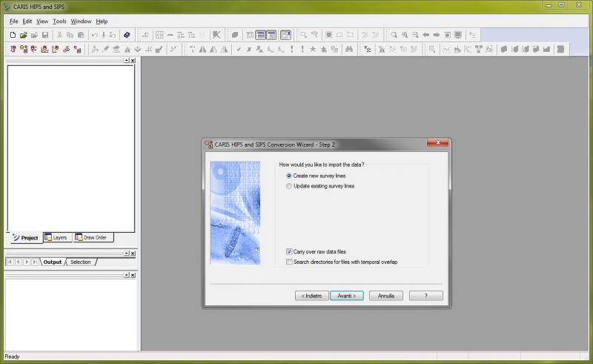The image size is (593, 364).
Task: Click the binoculars find icon
Action: click(x=349, y=49)
